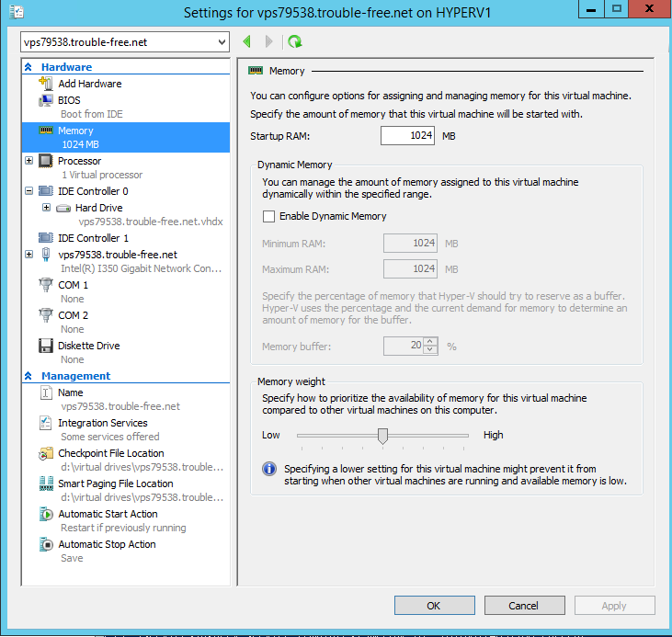Image resolution: width=672 pixels, height=637 pixels.
Task: Open the Processor settings
Action: tap(79, 161)
